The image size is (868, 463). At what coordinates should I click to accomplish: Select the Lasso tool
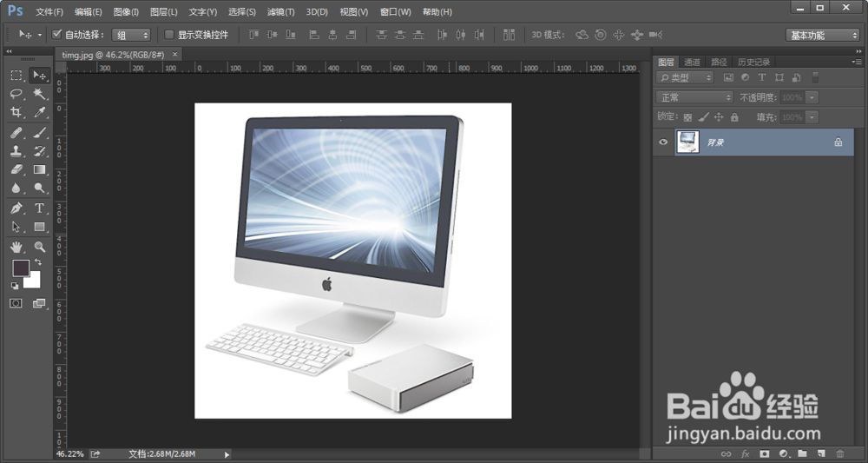[x=16, y=94]
